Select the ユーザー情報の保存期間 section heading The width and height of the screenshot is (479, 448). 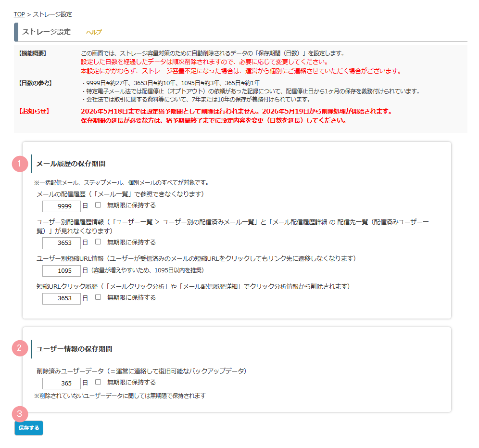pos(74,348)
